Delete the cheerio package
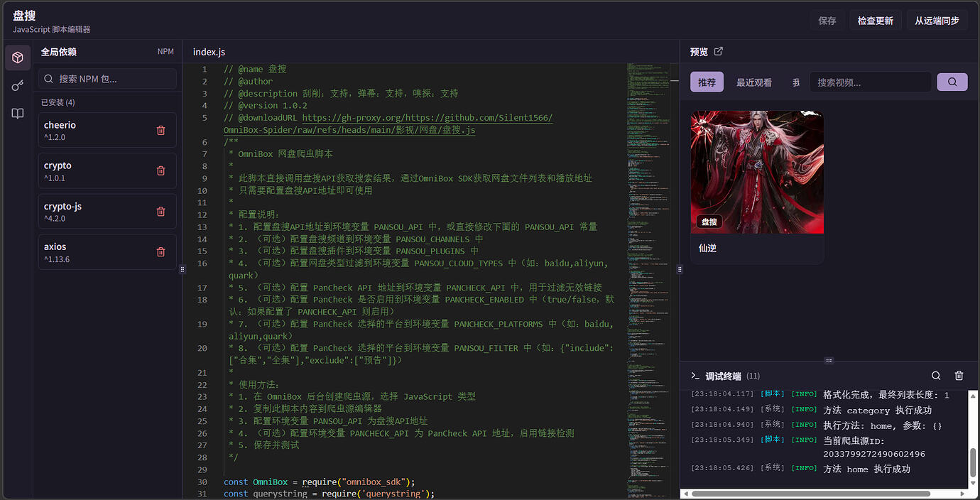 coord(160,131)
